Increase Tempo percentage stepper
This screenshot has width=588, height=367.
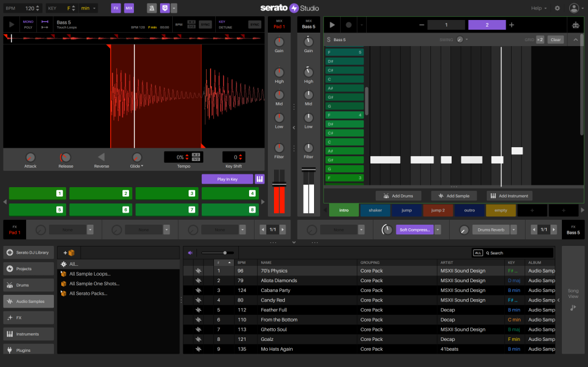tap(187, 156)
